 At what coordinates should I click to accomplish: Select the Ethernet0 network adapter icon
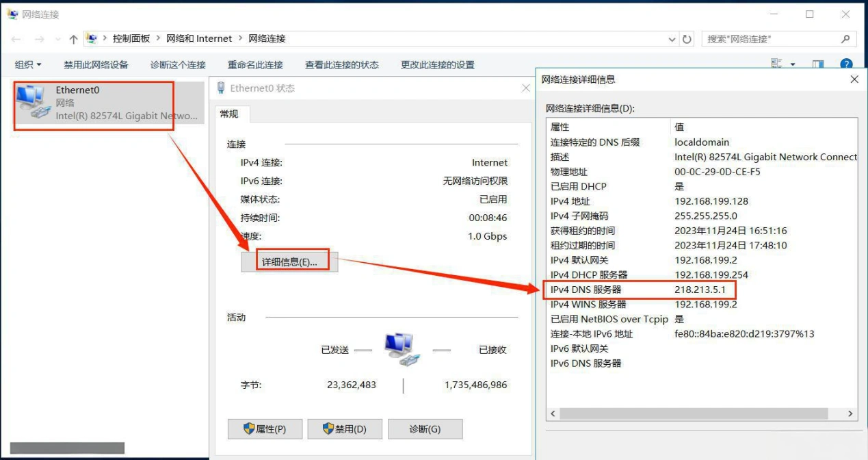32,102
